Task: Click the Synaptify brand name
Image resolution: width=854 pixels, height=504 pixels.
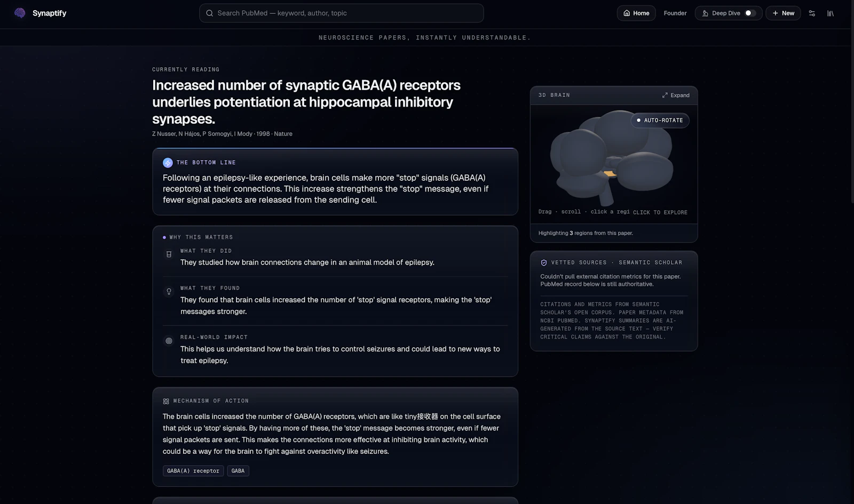Action: 50,13
